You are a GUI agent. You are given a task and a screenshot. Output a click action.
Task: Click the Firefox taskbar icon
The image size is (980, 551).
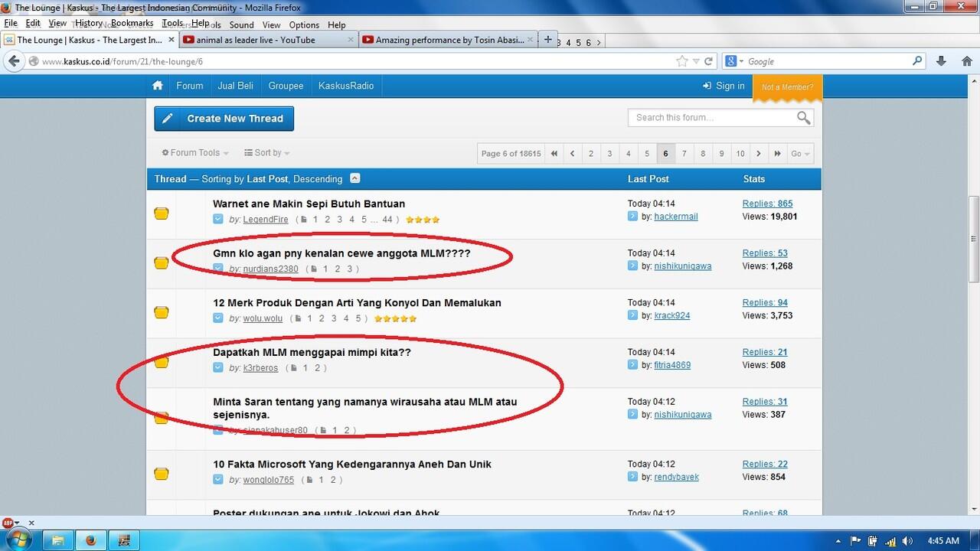tap(90, 540)
